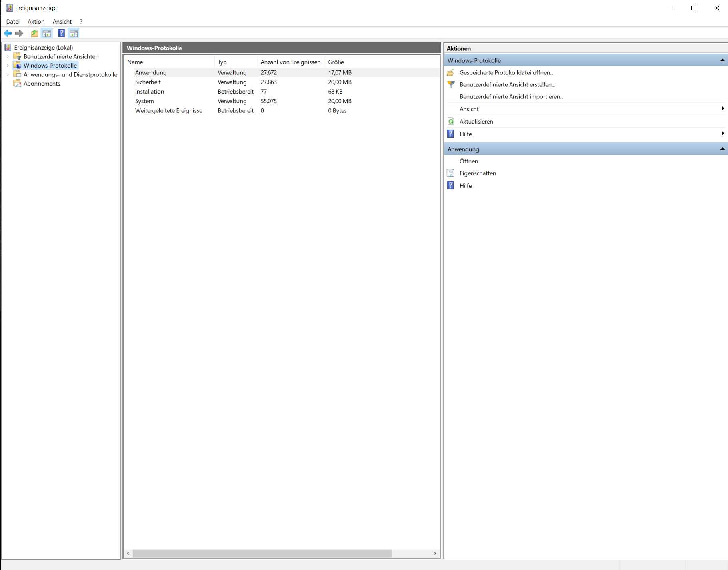Click Hilfe icon under Windows-Protokolle actions
The height and width of the screenshot is (570, 728).
point(450,134)
